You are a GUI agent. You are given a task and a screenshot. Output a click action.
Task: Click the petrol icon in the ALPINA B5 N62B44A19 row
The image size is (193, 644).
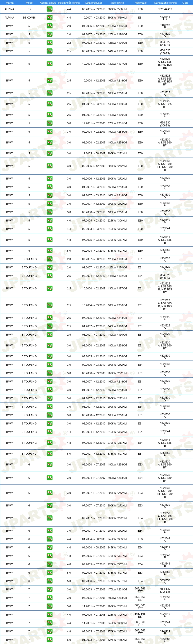50,9
